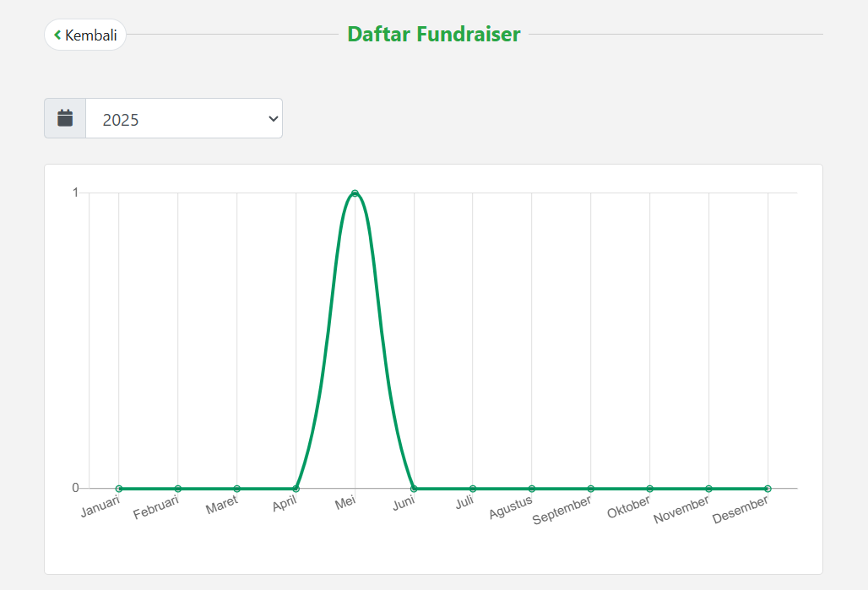The height and width of the screenshot is (590, 868).
Task: Click the dropdown arrow of year selector
Action: pos(273,118)
